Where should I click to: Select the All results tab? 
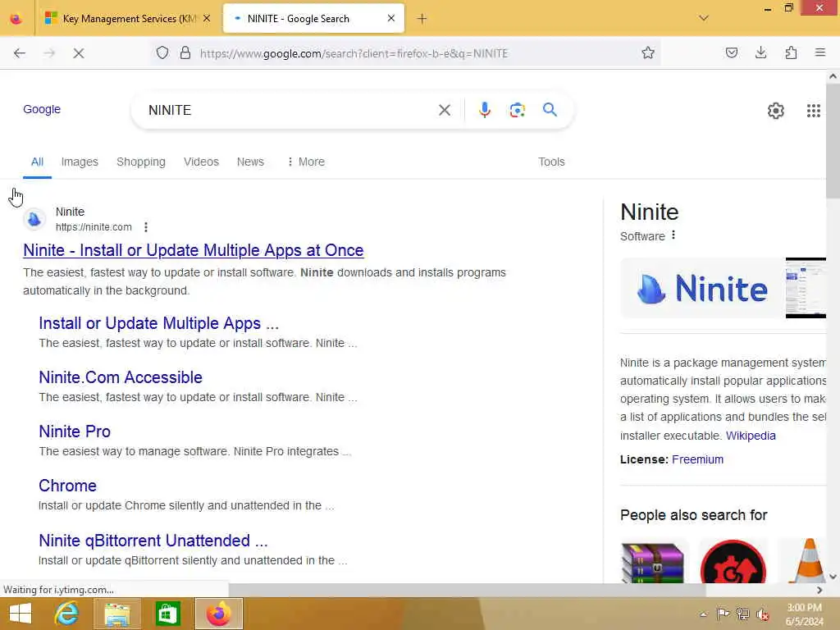point(37,162)
